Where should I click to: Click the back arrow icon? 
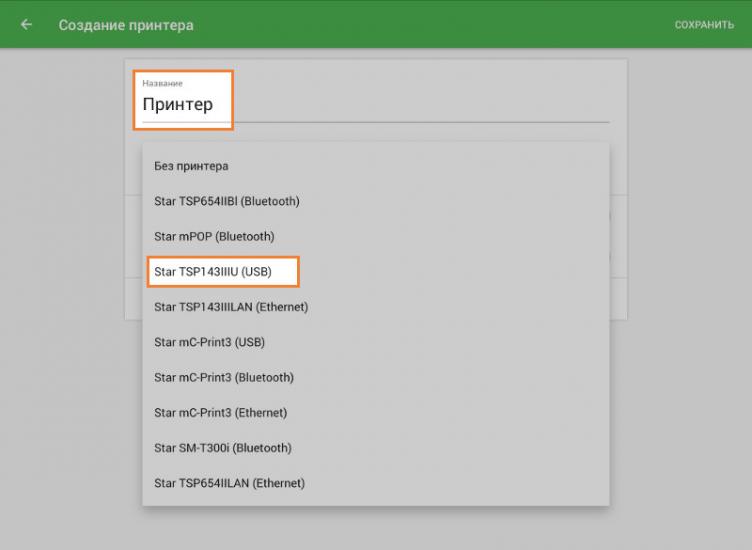click(26, 24)
